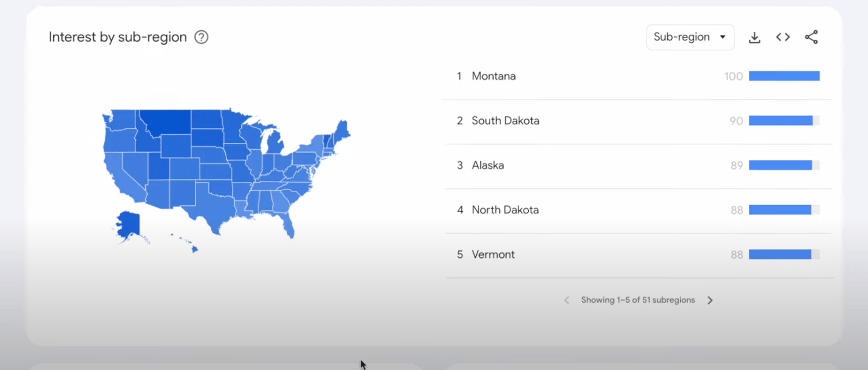Select the Vermont row
The image size is (868, 370).
pos(493,254)
